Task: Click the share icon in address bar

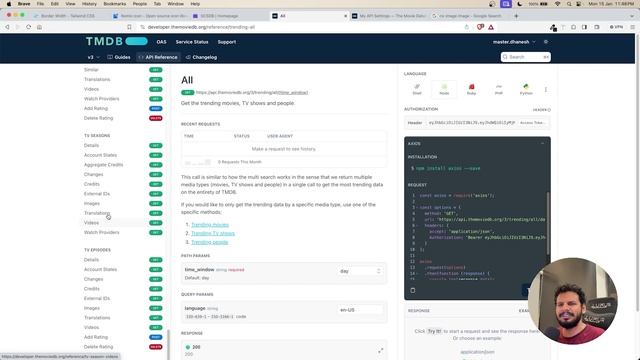Action: pos(467,27)
